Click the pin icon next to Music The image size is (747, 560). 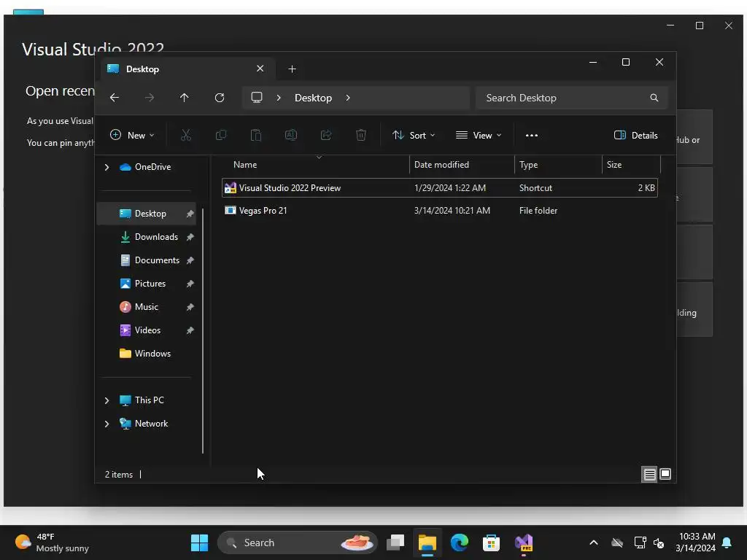(190, 307)
